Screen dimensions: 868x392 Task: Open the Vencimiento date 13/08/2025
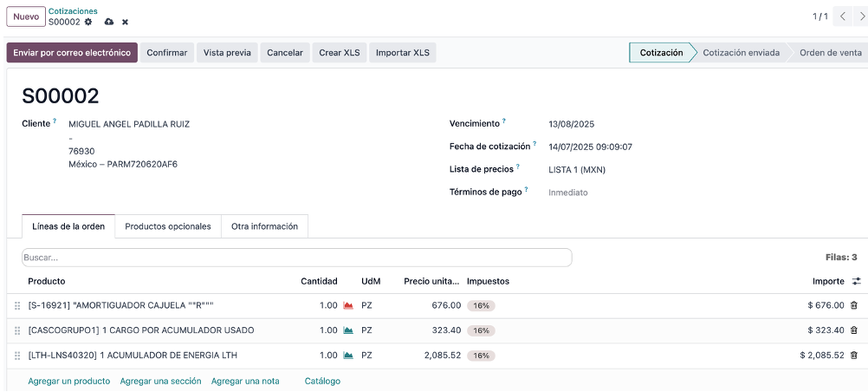571,124
